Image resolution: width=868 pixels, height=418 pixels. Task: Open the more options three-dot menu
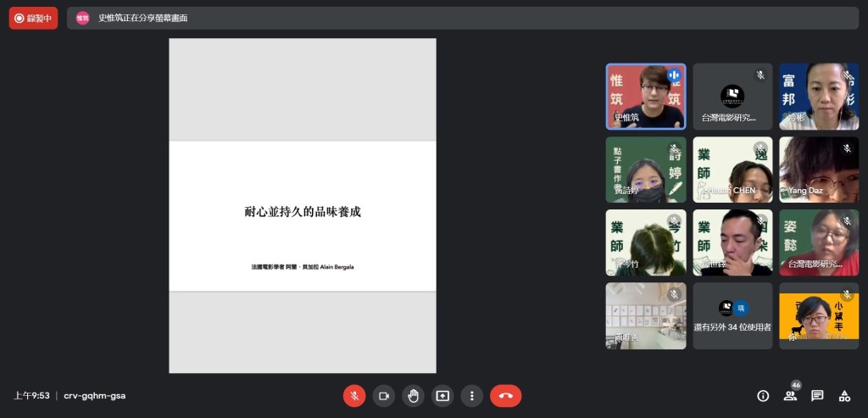pos(471,395)
